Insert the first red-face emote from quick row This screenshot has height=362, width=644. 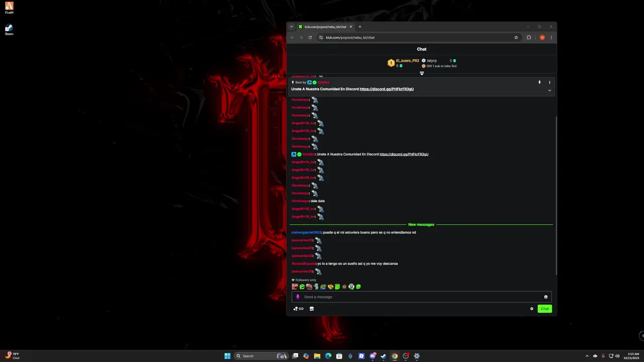(295, 287)
